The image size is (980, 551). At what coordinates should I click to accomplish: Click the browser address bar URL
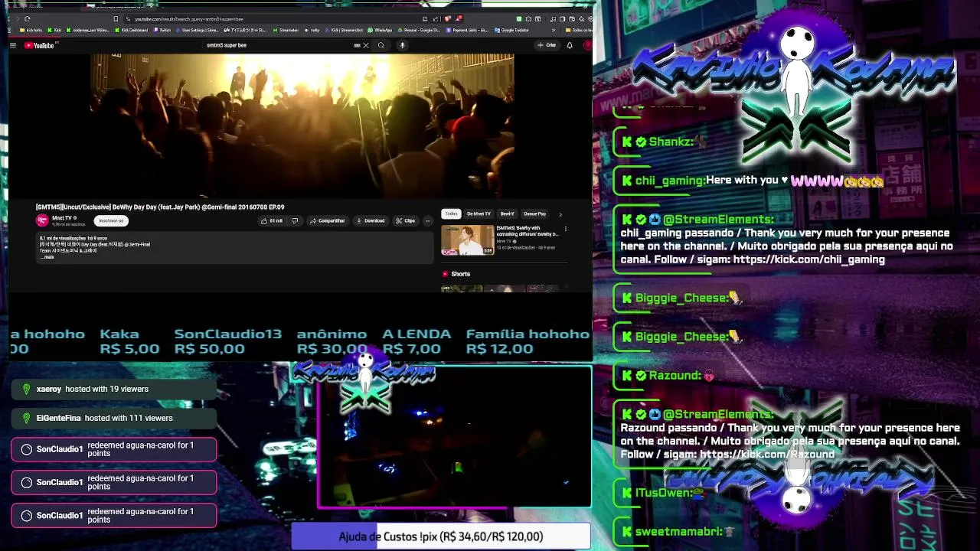click(x=189, y=18)
